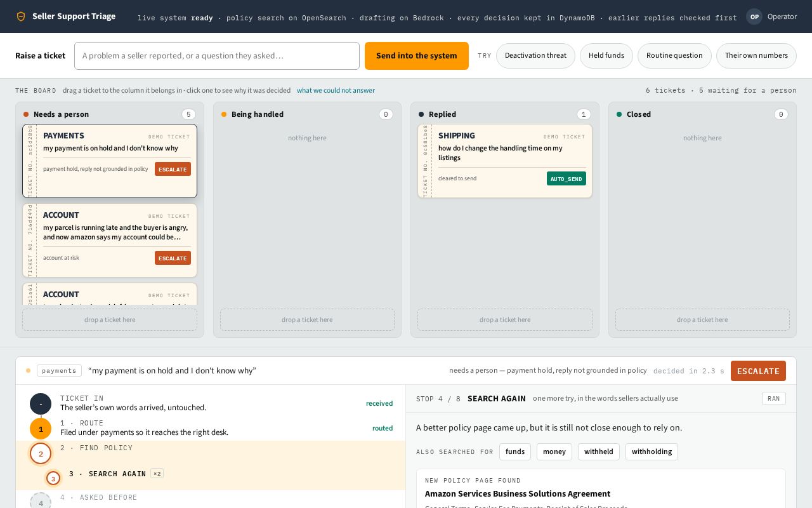
Task: Focus the Raise a ticket input field
Action: 217,56
